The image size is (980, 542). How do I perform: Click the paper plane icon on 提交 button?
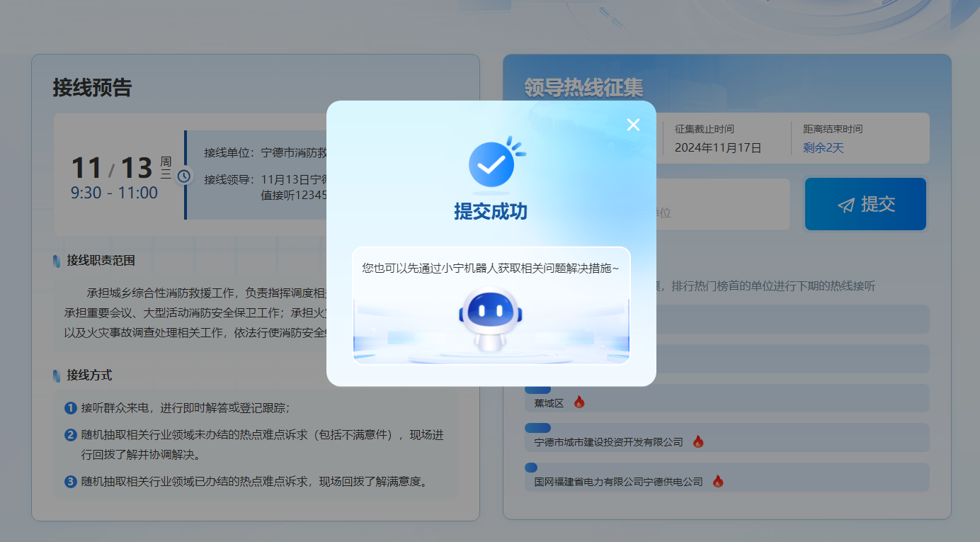(845, 205)
